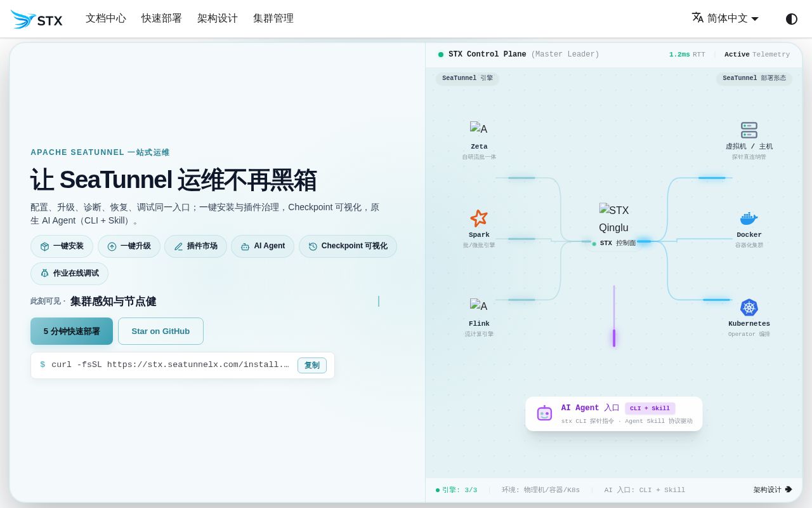The height and width of the screenshot is (508, 812).
Task: Click the 引擎: 3/3 status entry
Action: point(457,490)
